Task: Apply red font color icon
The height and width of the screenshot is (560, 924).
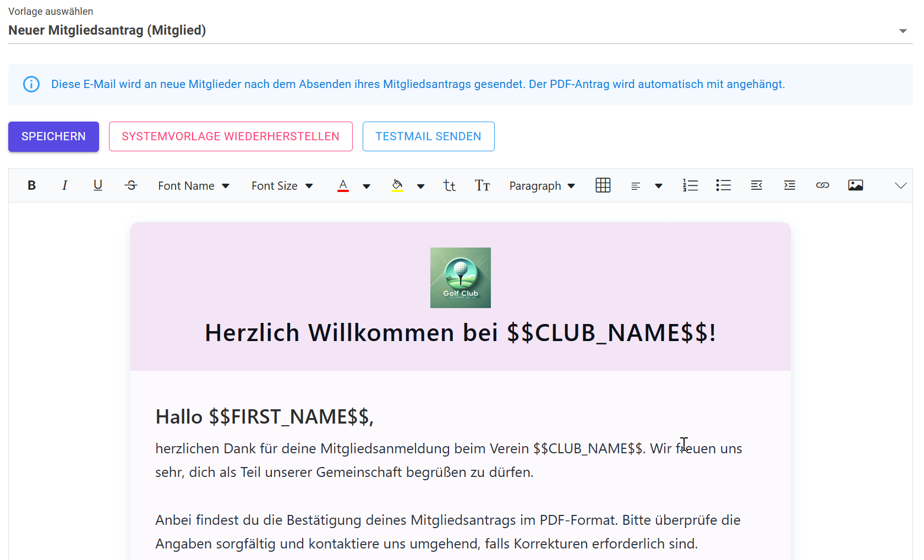Action: pyautogui.click(x=343, y=185)
